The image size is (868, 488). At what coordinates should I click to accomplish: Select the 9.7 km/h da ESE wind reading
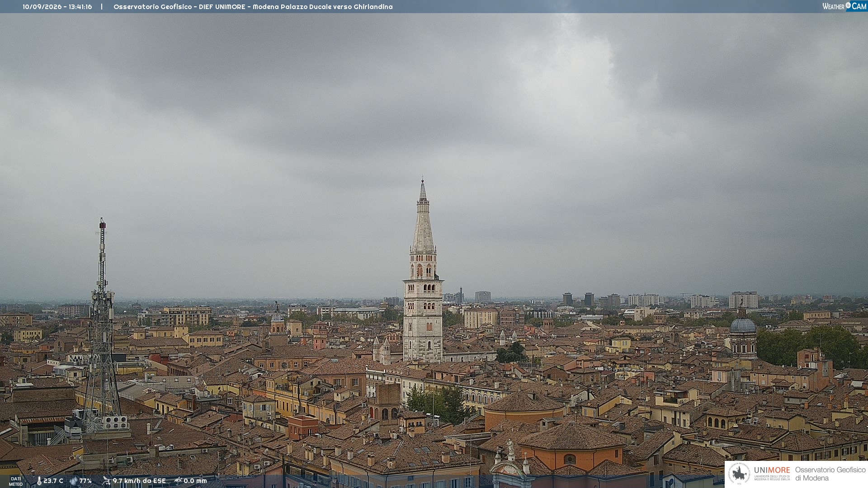point(139,481)
